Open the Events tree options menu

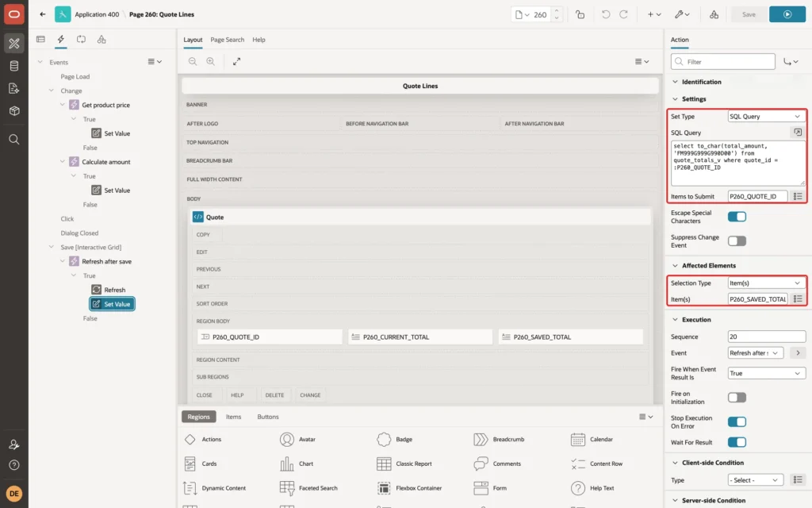coord(155,62)
